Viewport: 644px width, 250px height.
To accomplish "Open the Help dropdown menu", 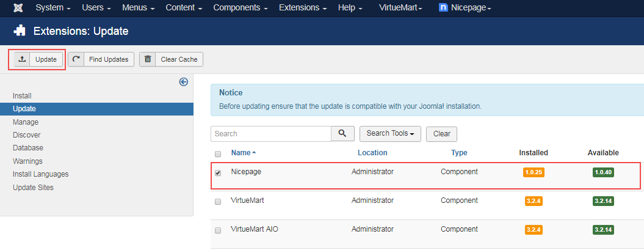I will click(350, 8).
